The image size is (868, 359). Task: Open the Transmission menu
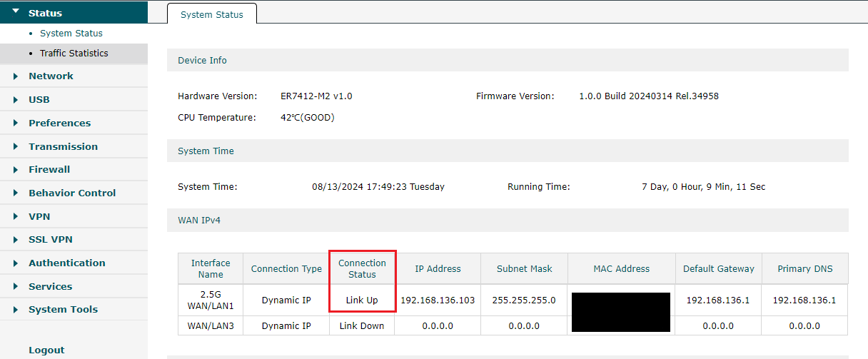pos(63,146)
